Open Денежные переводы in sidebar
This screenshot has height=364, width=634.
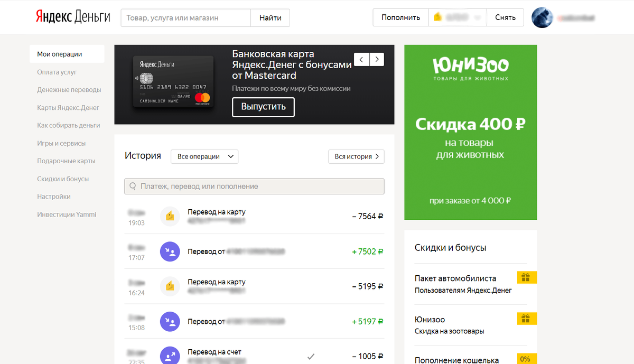[69, 90]
